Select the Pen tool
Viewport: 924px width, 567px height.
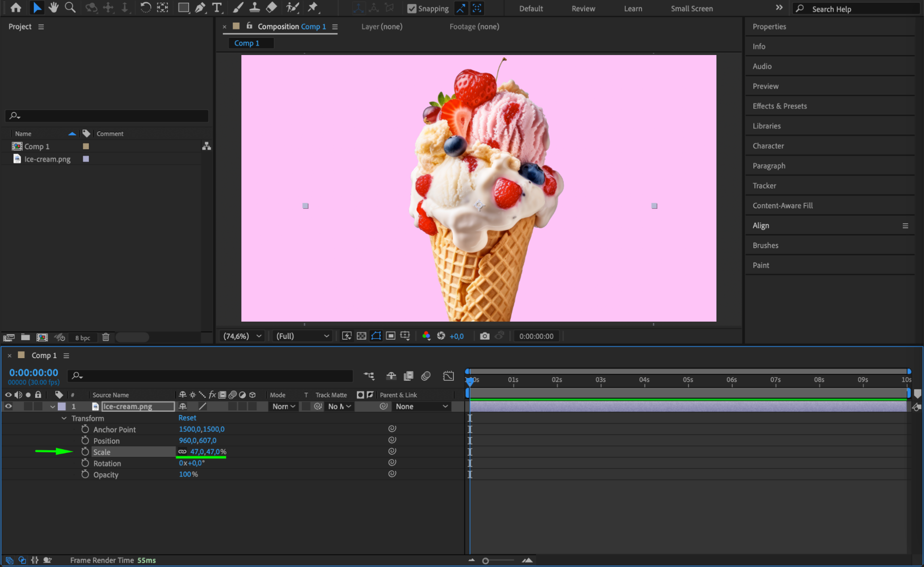point(200,7)
